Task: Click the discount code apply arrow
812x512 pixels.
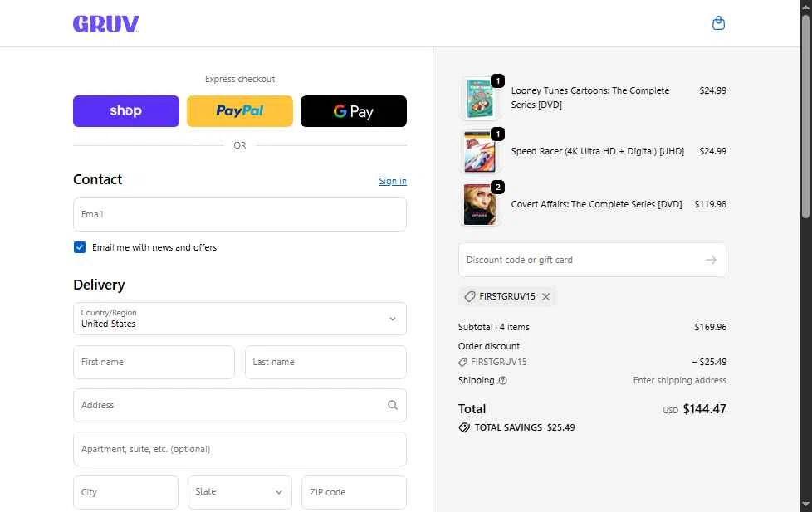Action: click(710, 260)
